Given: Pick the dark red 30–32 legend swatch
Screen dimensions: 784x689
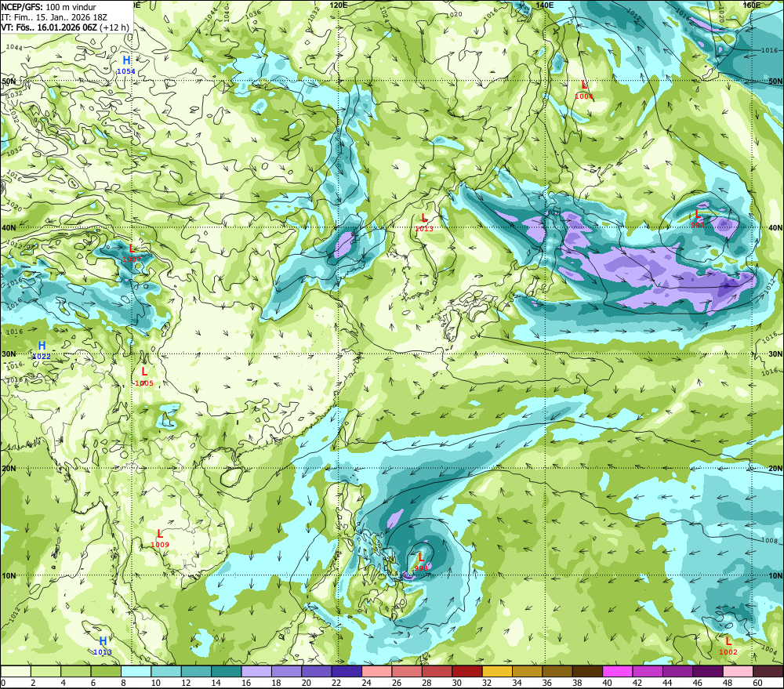Looking at the screenshot, I should (x=467, y=671).
